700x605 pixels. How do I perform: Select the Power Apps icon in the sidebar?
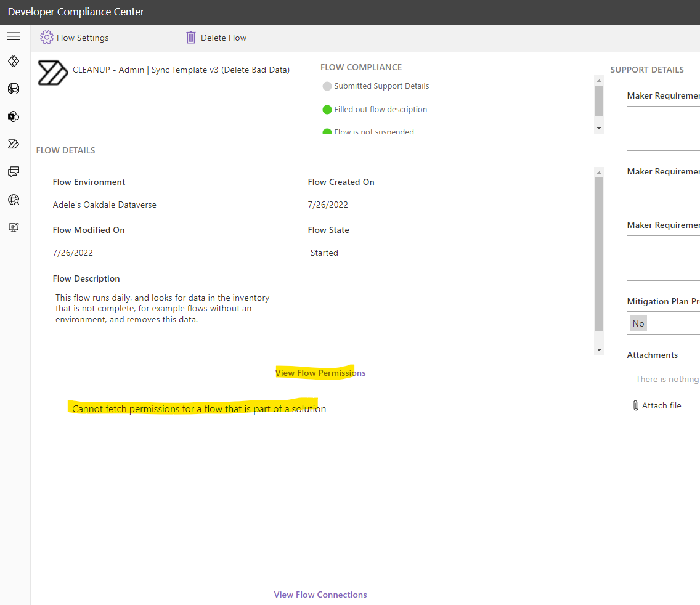14,61
